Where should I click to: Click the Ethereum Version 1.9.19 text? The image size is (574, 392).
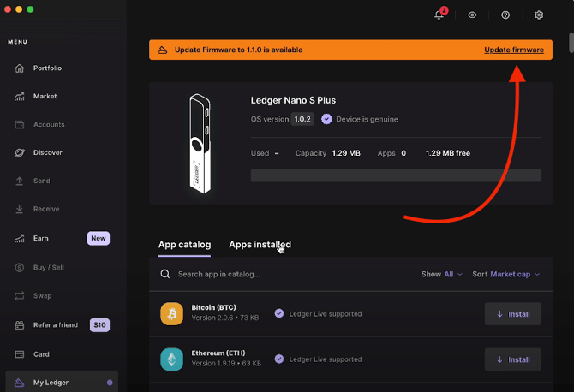coord(226,364)
